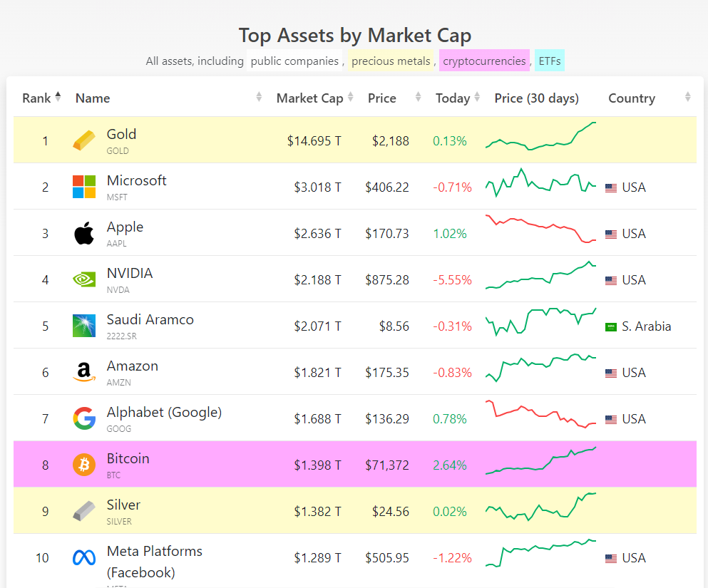Click the Meta Platforms logo icon
This screenshot has width=708, height=588.
(x=83, y=557)
